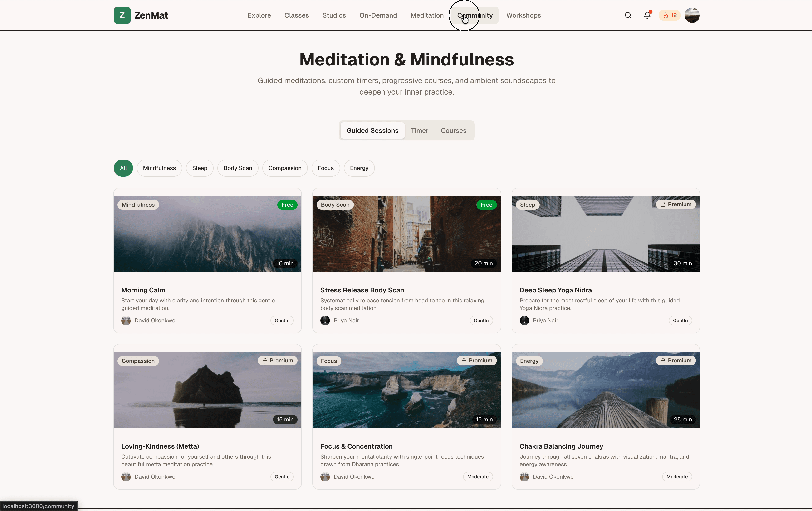Viewport: 812px width, 511px height.
Task: Open the Courses tab
Action: coord(453,130)
